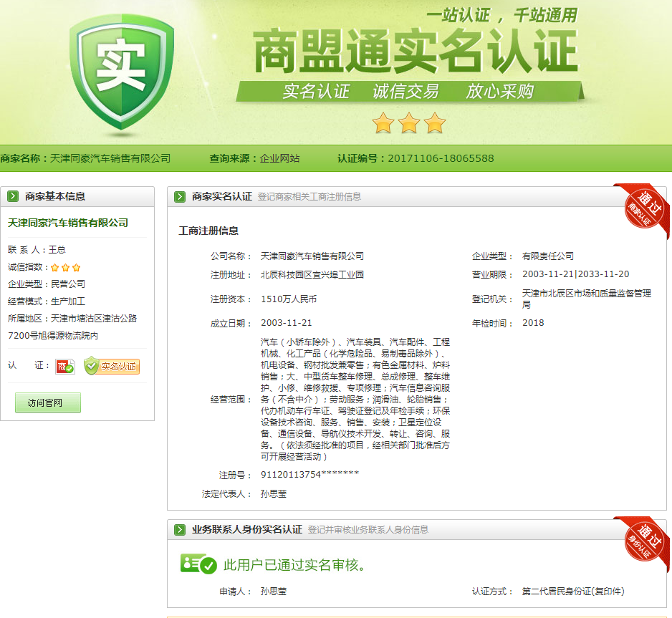Click the 认证编号 20171106-18065588

tap(416, 158)
